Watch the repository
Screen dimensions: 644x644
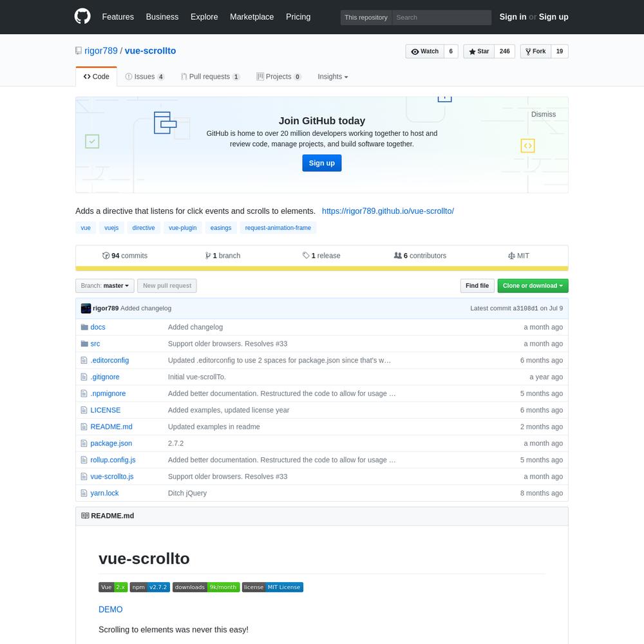(x=424, y=52)
